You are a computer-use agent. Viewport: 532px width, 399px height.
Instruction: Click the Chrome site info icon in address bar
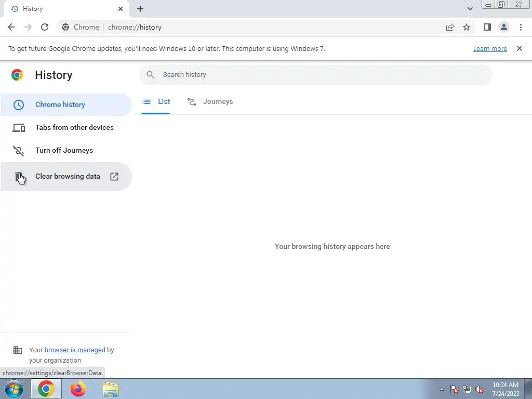pos(65,27)
